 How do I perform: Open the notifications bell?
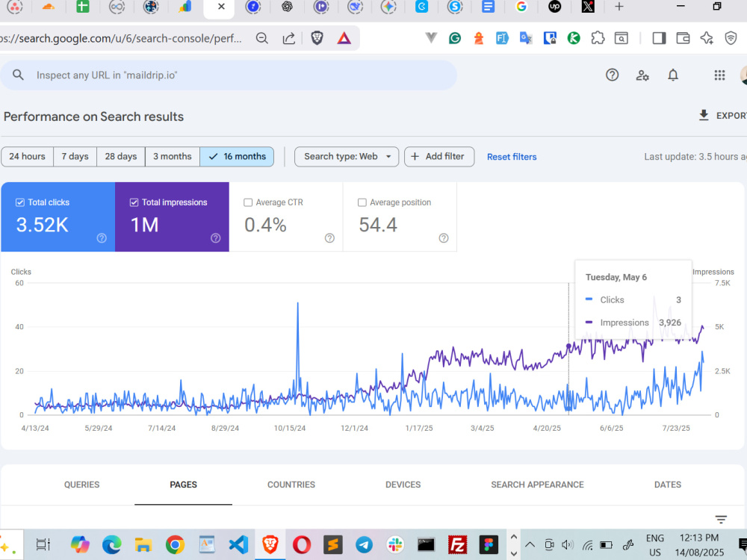(673, 75)
